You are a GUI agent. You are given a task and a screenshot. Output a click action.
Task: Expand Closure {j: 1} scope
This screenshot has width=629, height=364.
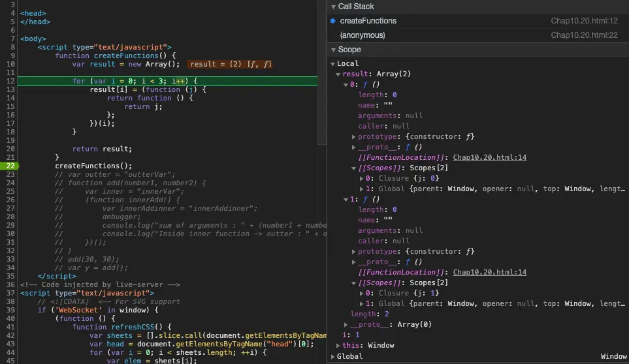(361, 294)
